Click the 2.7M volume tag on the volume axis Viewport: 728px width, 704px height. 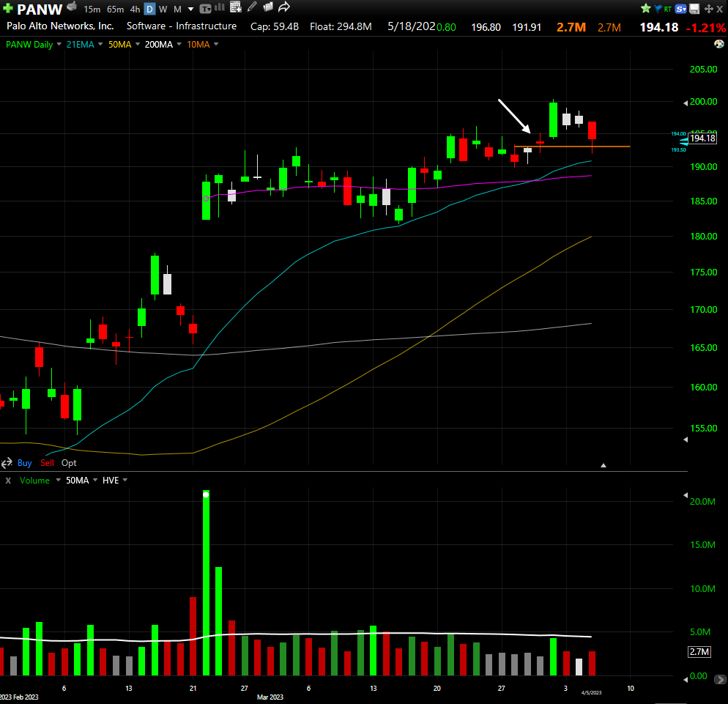[x=699, y=651]
